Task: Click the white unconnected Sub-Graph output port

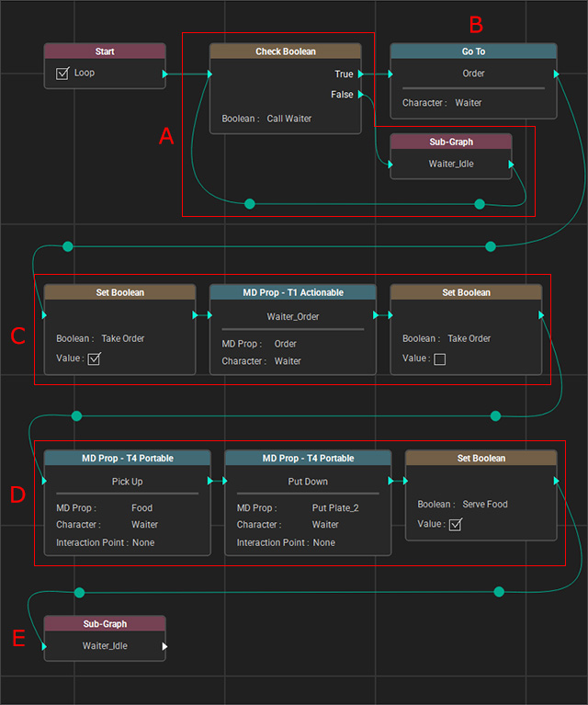Action: pos(165,646)
